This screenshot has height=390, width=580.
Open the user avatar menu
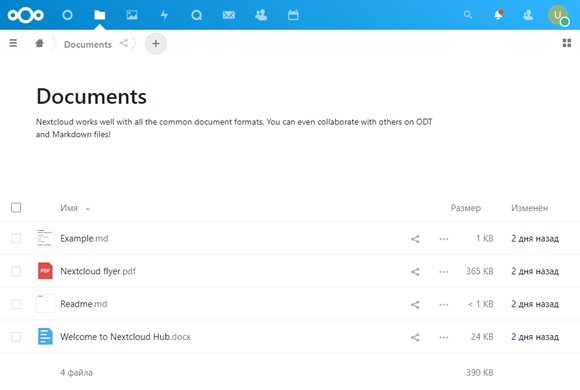pyautogui.click(x=558, y=15)
